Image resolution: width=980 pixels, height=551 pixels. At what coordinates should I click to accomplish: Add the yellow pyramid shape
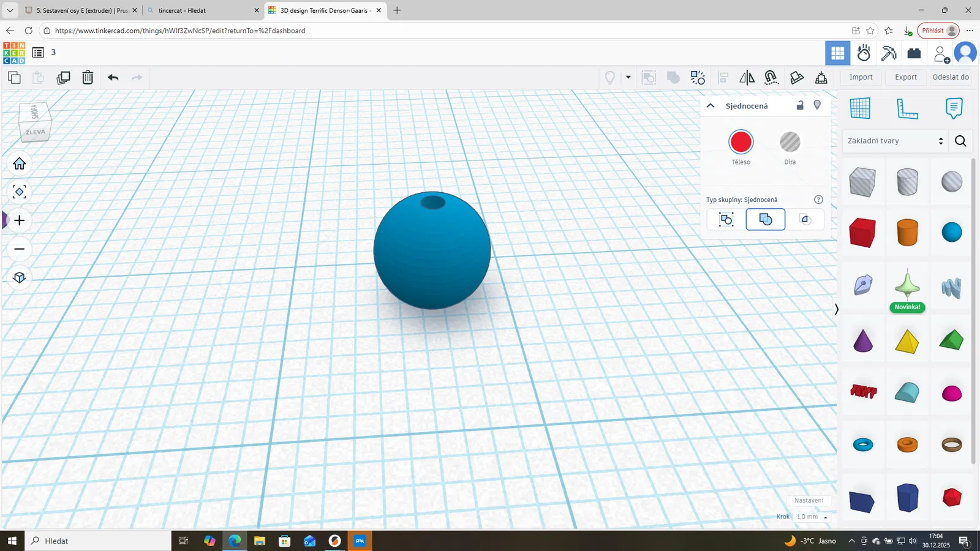[907, 341]
